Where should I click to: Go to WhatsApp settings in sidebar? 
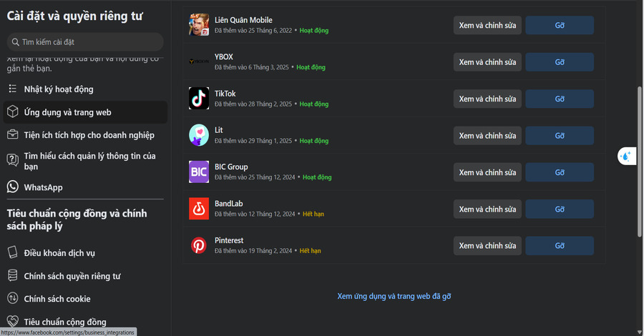pos(43,187)
